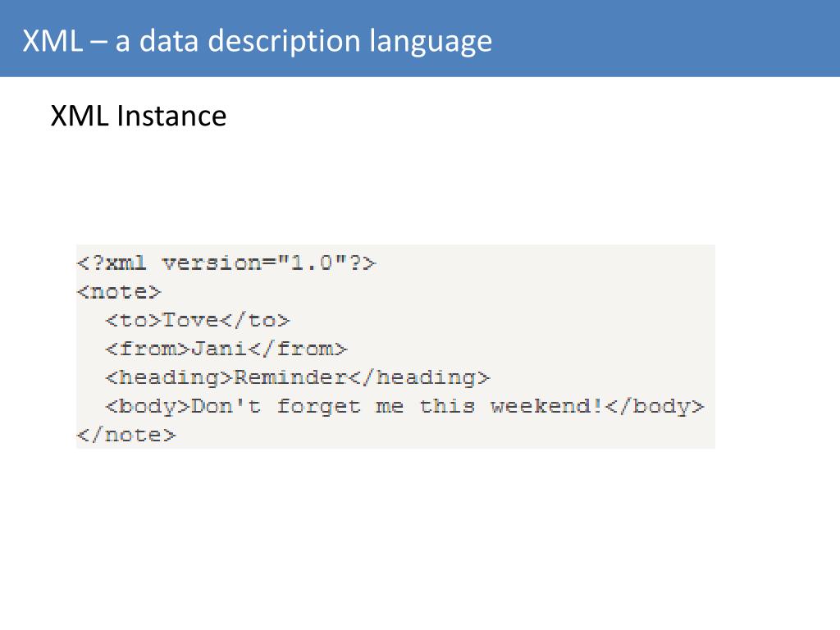The width and height of the screenshot is (840, 630).
Task: Click the opening <body> tag
Action: [148, 407]
